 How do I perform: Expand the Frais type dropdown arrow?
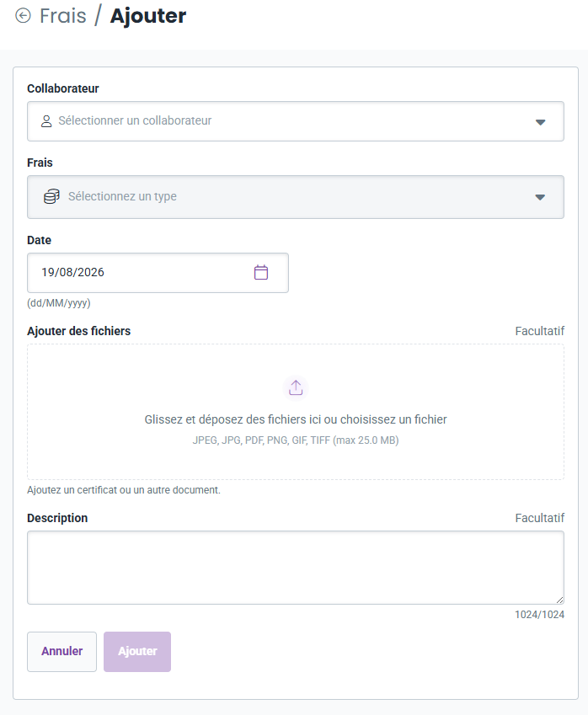point(540,197)
